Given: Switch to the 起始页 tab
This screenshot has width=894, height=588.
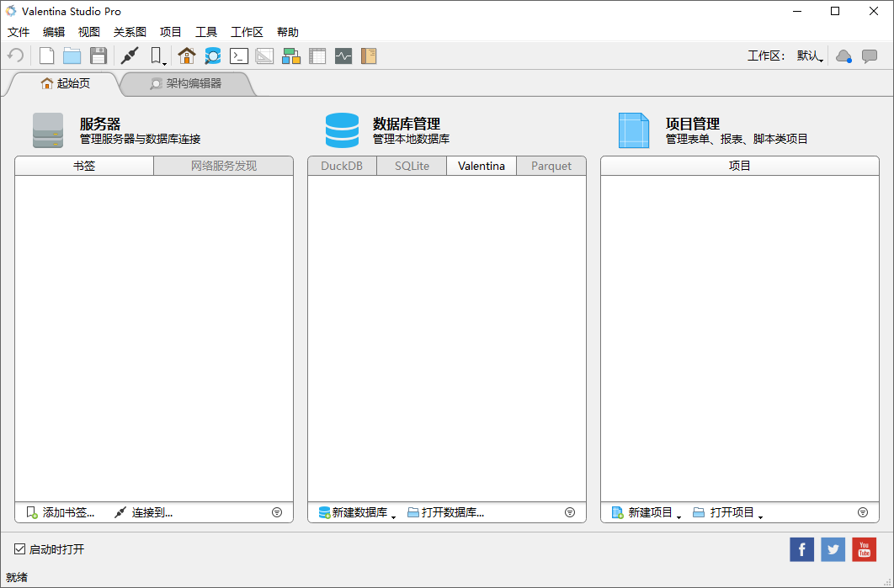Looking at the screenshot, I should click(x=65, y=83).
